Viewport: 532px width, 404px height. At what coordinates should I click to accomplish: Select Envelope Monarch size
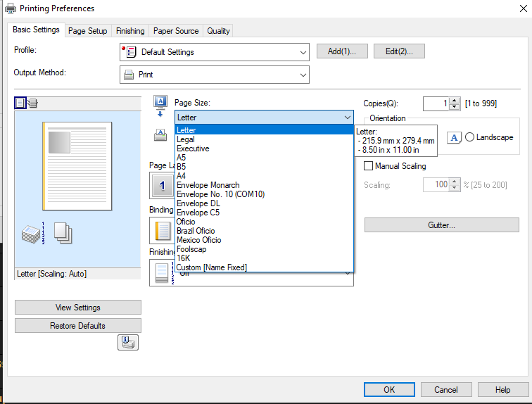click(264, 185)
